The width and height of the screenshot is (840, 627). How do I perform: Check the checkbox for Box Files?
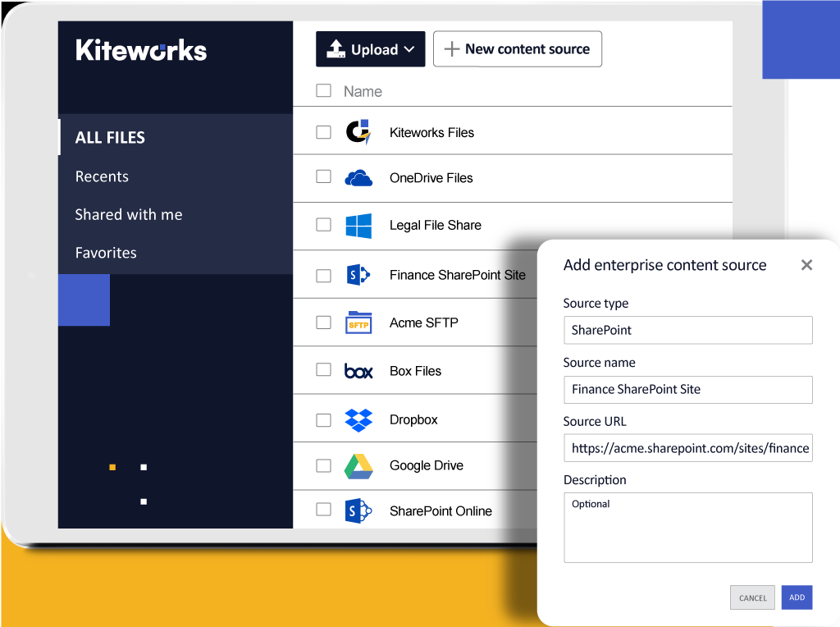click(323, 370)
